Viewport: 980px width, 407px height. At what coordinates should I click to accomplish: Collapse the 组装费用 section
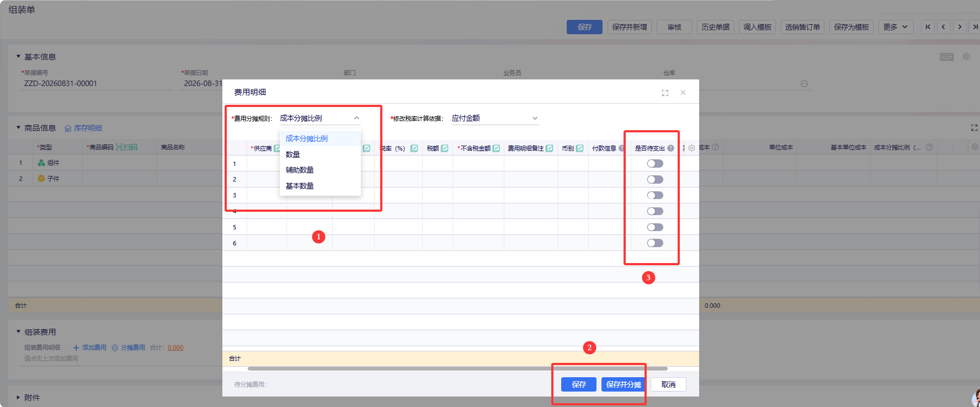[x=18, y=332]
